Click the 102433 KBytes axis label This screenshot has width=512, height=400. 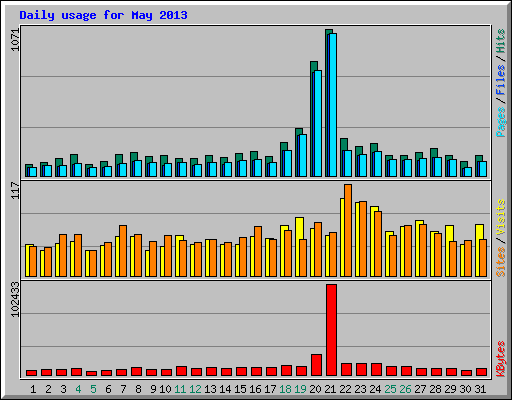click(x=15, y=299)
